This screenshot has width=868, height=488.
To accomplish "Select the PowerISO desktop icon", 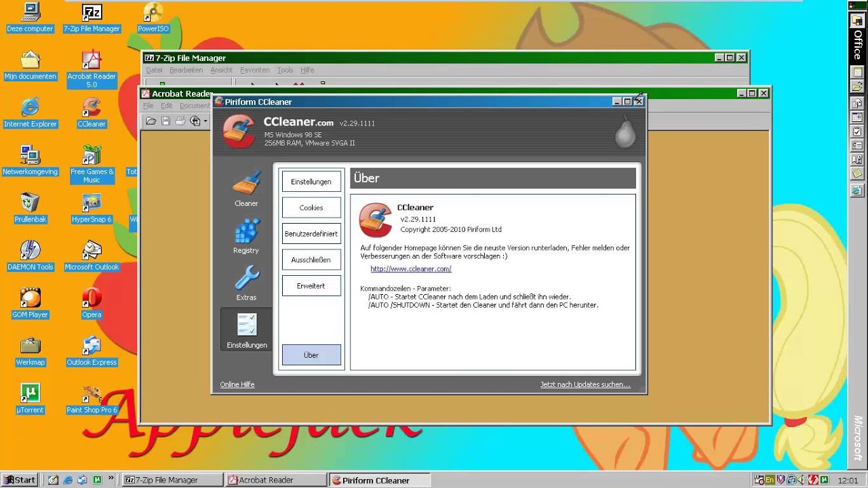I will 153,18.
